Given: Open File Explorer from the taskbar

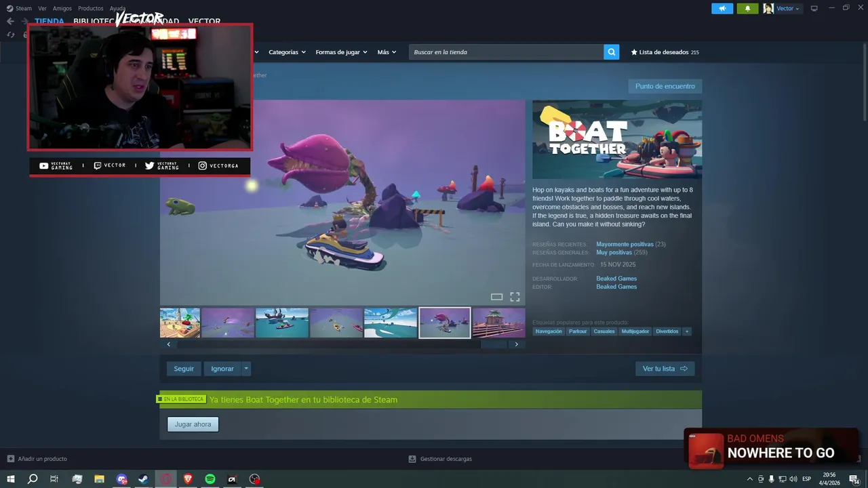Looking at the screenshot, I should tap(99, 479).
